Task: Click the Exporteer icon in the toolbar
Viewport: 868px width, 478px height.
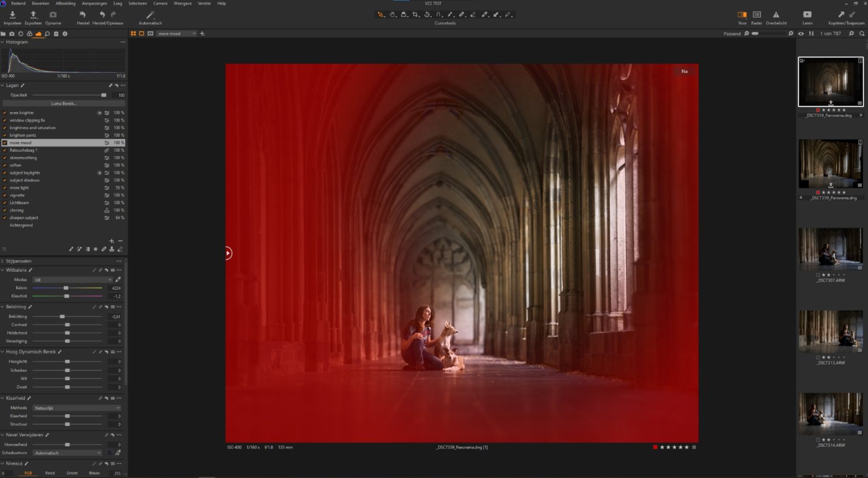Action: (33, 15)
